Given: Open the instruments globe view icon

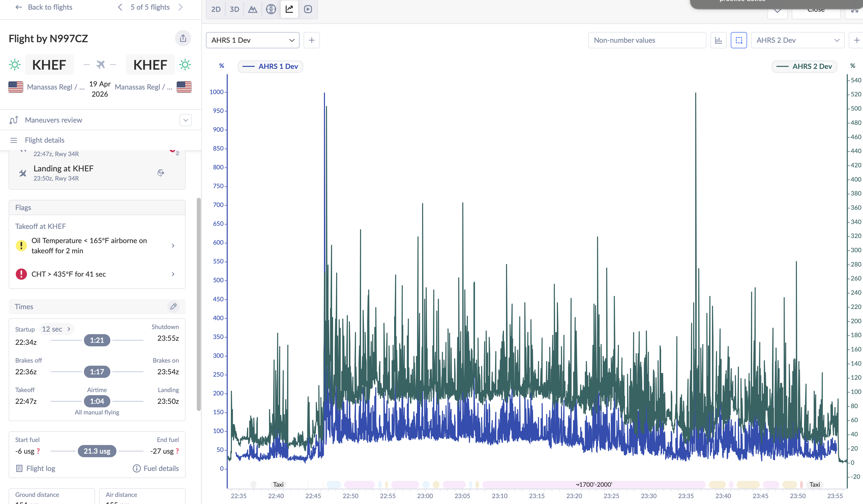Looking at the screenshot, I should (271, 9).
